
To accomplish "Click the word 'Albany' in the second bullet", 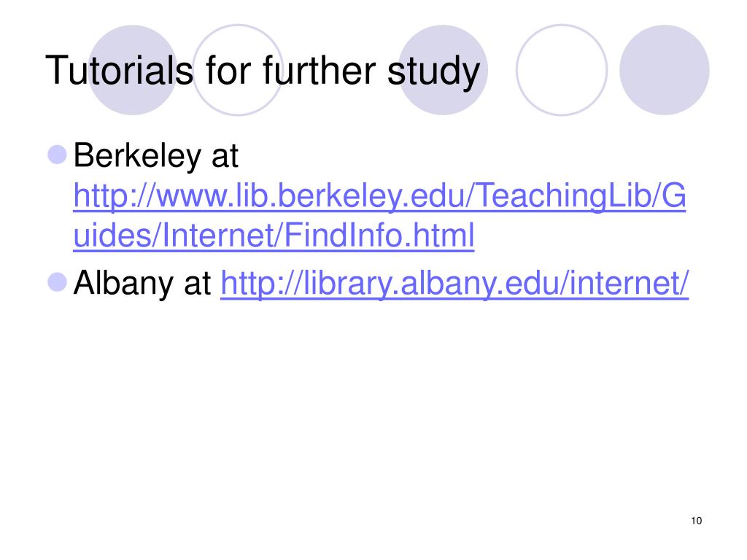I will pos(120,284).
